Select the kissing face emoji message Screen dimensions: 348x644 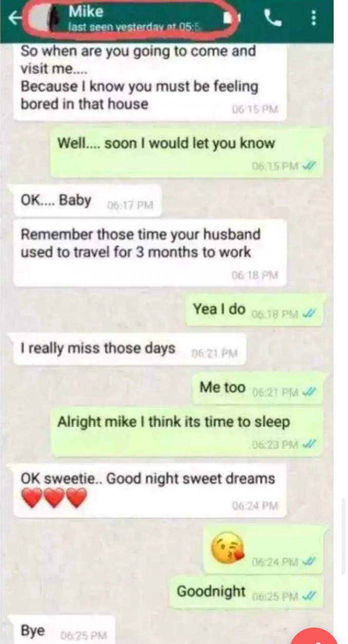pyautogui.click(x=264, y=549)
